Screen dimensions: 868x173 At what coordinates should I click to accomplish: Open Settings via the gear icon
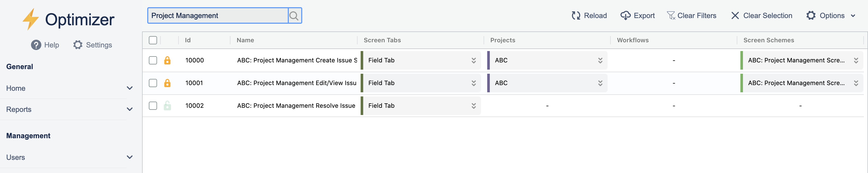coord(78,45)
